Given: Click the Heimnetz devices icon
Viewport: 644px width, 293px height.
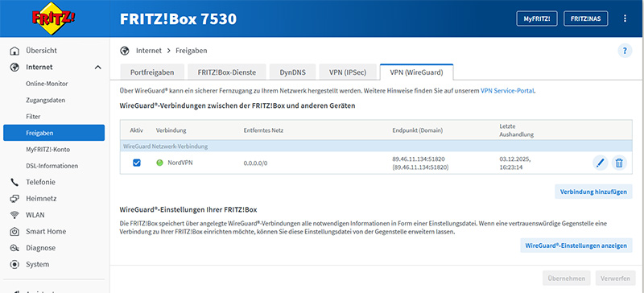Looking at the screenshot, I should click(x=14, y=199).
